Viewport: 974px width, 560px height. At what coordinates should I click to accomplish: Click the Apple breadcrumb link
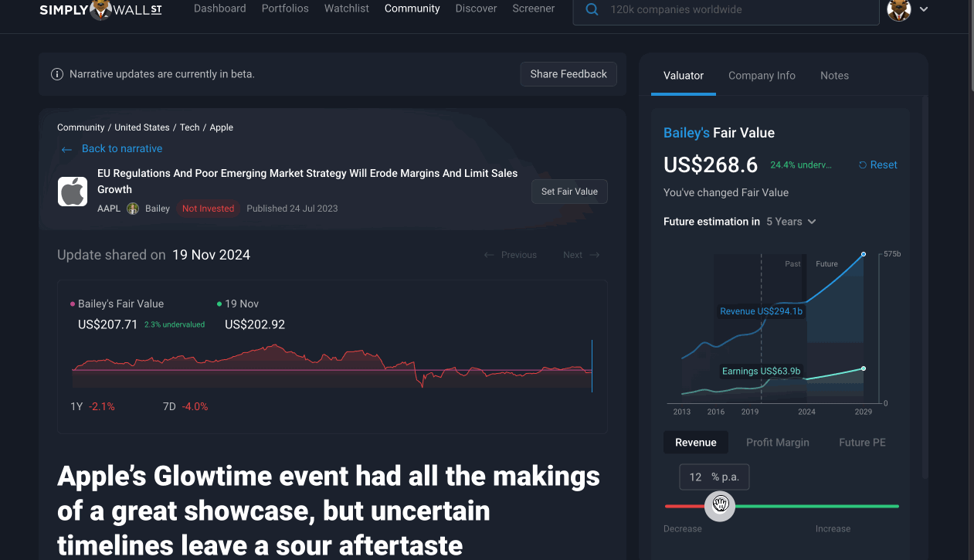(222, 127)
